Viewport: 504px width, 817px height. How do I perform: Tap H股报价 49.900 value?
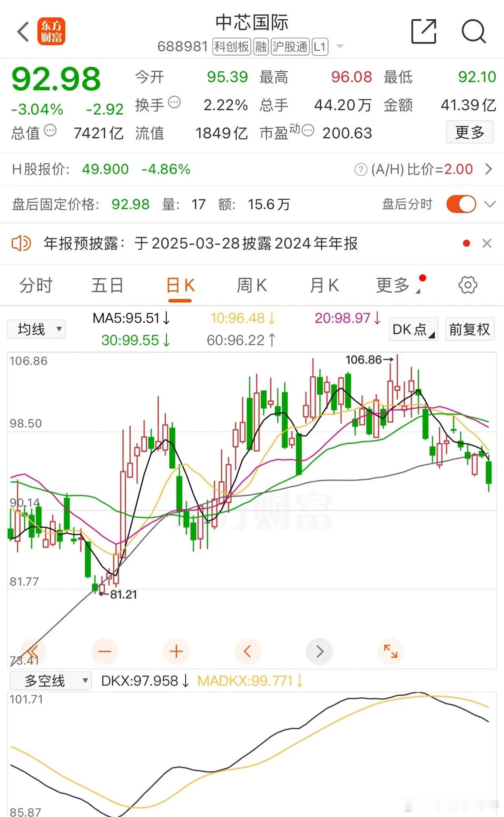pyautogui.click(x=105, y=169)
